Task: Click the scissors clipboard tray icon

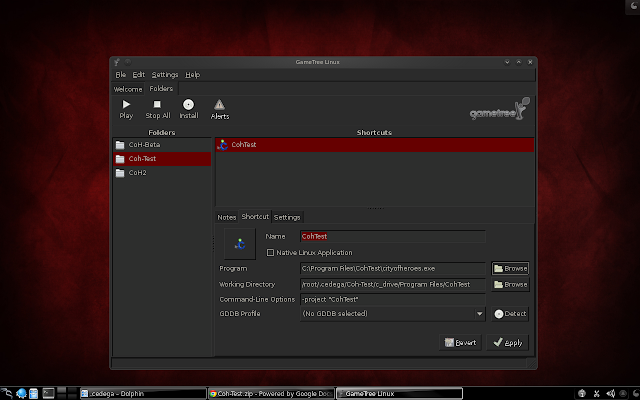Action: point(596,393)
